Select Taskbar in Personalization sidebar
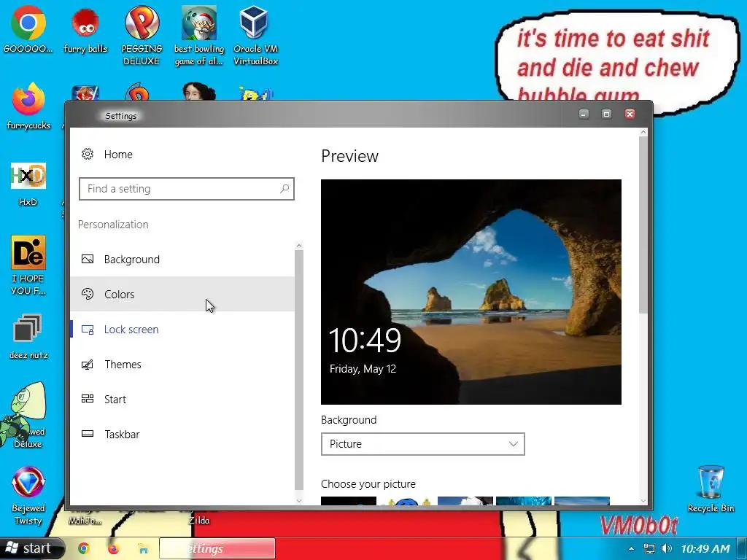Screen dimensions: 747x560 tap(182, 435)
